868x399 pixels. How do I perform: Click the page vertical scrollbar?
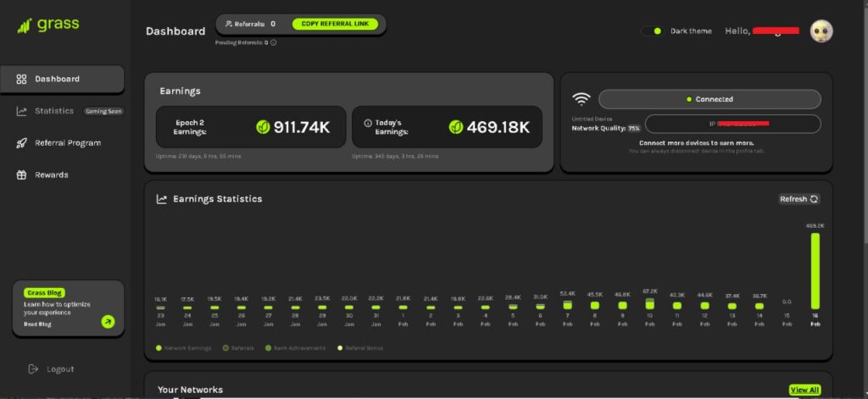coord(865,122)
